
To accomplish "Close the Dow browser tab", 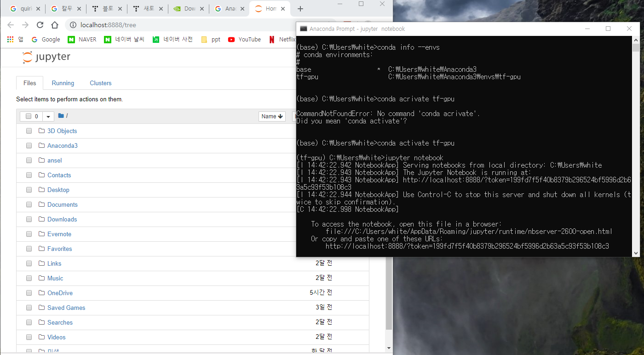I will pyautogui.click(x=201, y=9).
